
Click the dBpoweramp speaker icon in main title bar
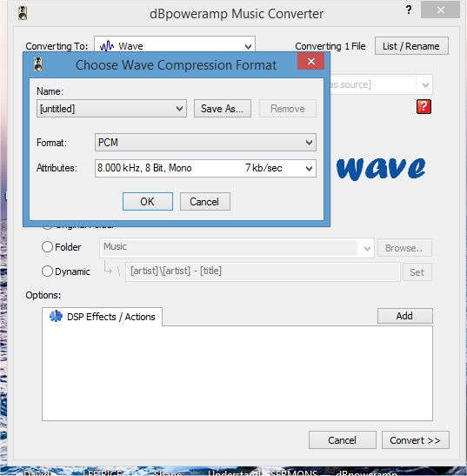23,13
